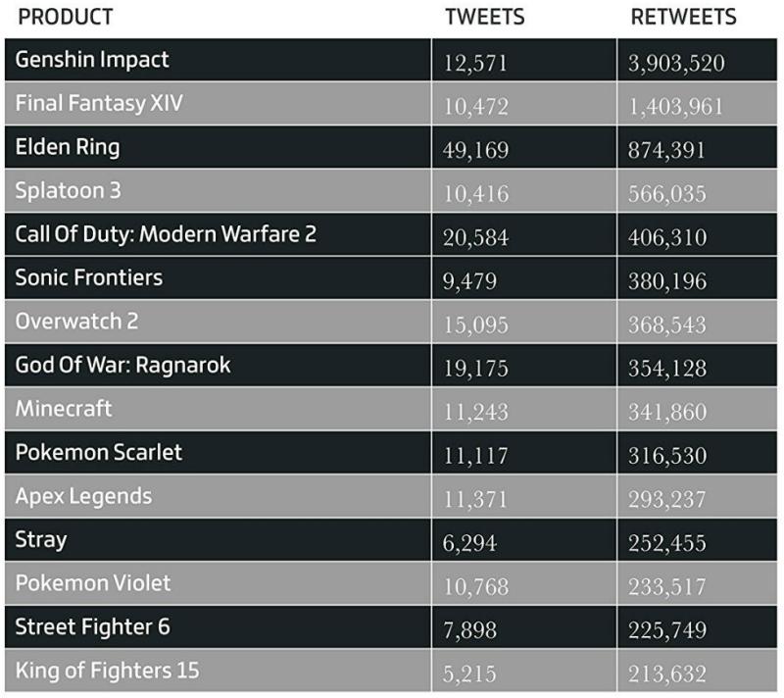
Task: Select the Genshin Impact product cell
Action: coord(92,60)
